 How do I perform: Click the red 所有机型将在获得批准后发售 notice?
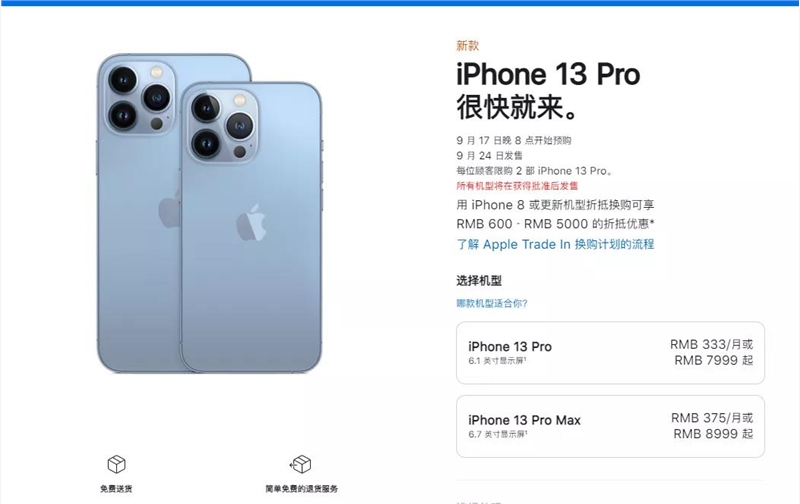pos(517,186)
